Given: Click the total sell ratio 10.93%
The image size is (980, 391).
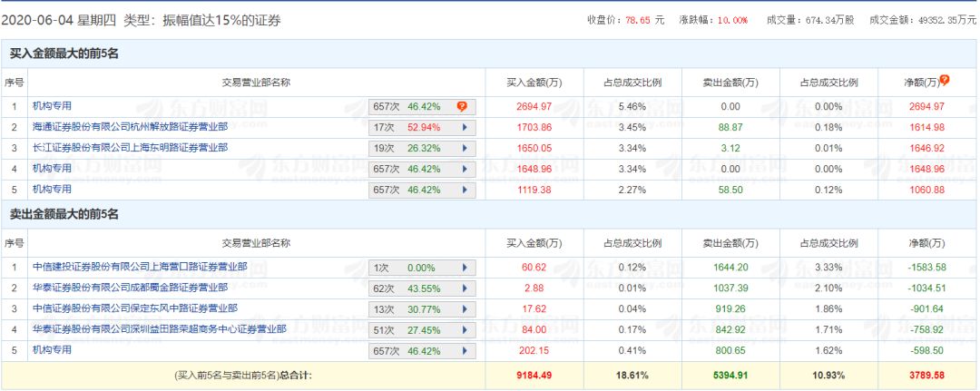Looking at the screenshot, I should [x=828, y=376].
